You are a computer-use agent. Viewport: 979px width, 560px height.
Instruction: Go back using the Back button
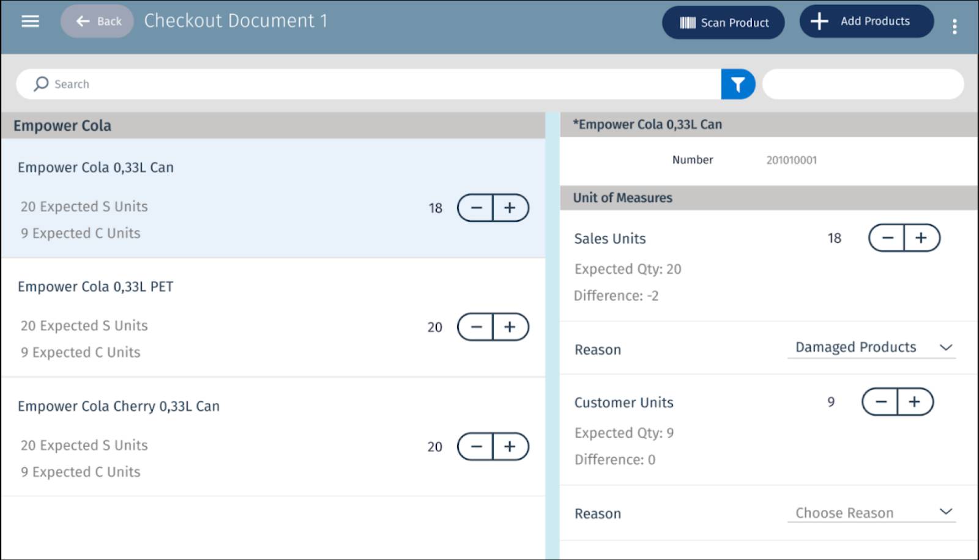coord(97,21)
